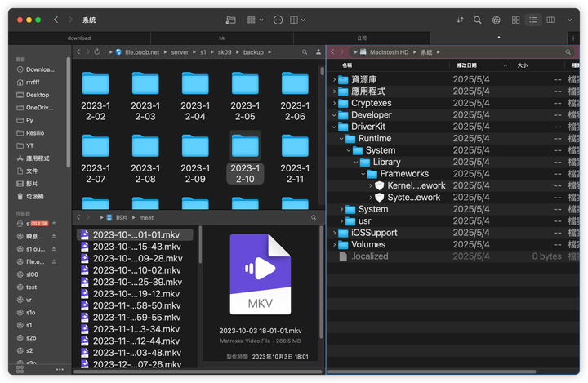The height and width of the screenshot is (383, 588).
Task: Expand the iOSSupport folder
Action: 334,233
